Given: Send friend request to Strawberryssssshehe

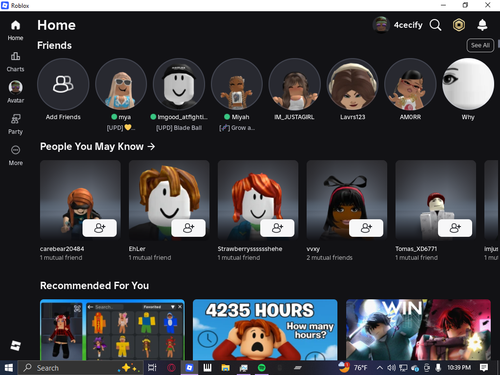Looking at the screenshot, I should point(277,228).
